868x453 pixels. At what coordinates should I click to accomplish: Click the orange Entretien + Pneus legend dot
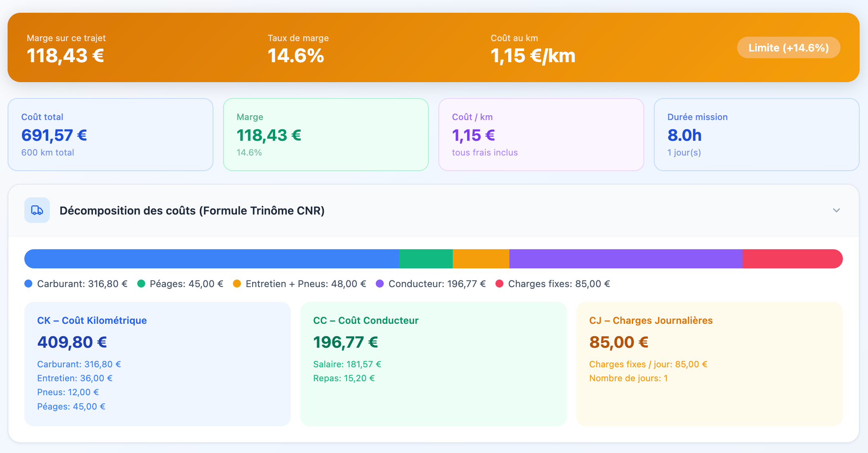click(x=237, y=284)
